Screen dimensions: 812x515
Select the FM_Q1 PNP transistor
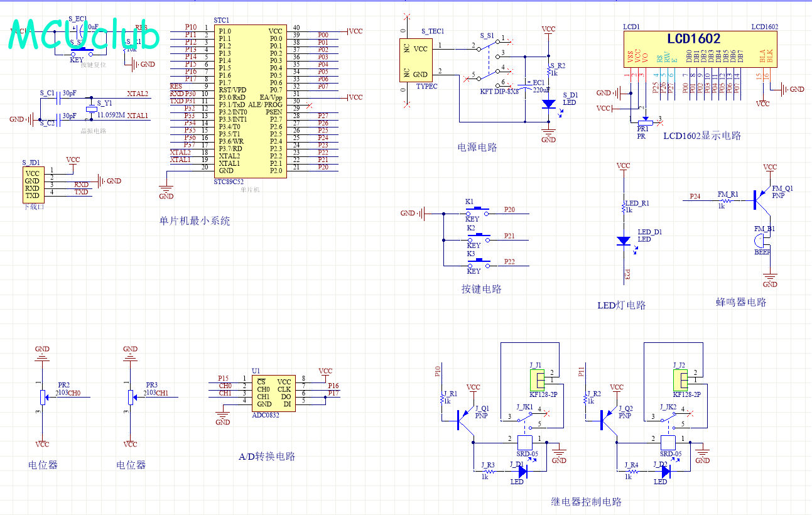click(x=762, y=199)
